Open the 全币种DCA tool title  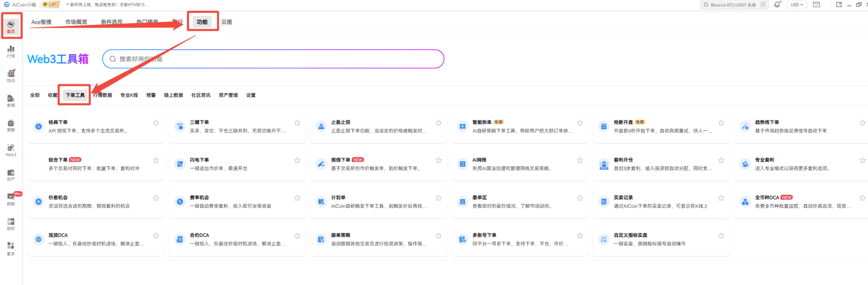click(x=767, y=198)
